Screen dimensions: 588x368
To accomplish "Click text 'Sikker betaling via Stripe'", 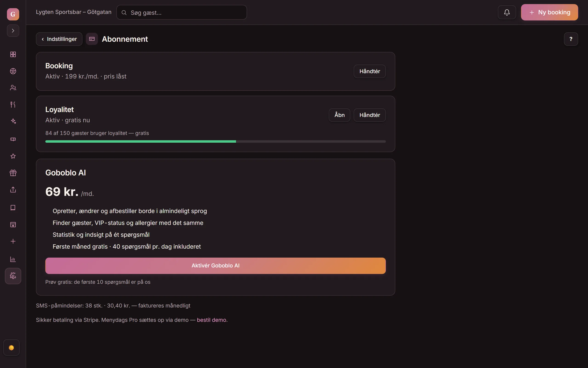I will 68,320.
